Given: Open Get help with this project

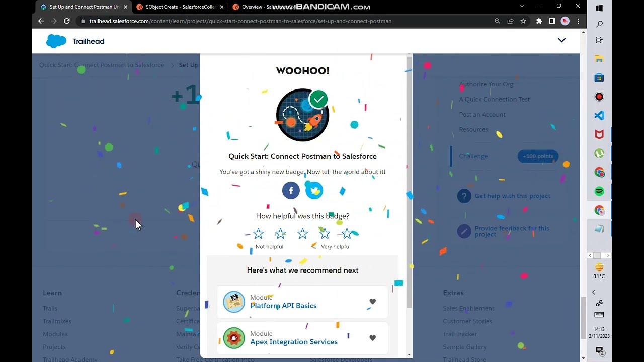Looking at the screenshot, I should pyautogui.click(x=513, y=196).
